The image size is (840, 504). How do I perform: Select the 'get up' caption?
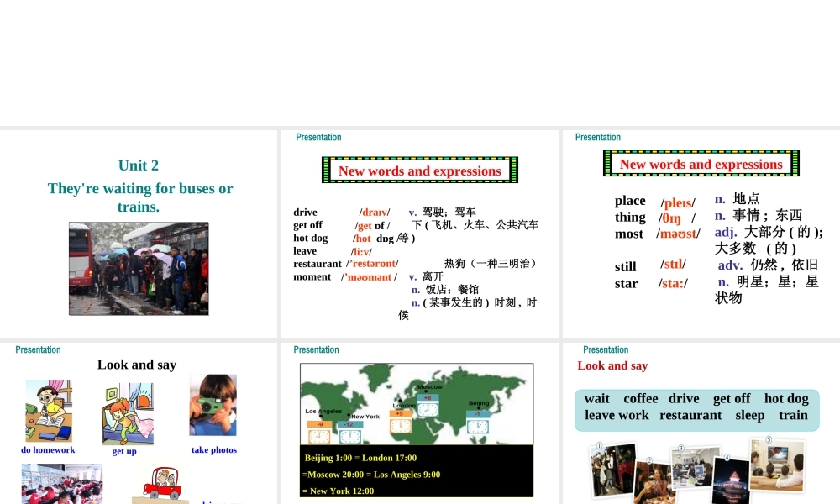[x=124, y=451]
